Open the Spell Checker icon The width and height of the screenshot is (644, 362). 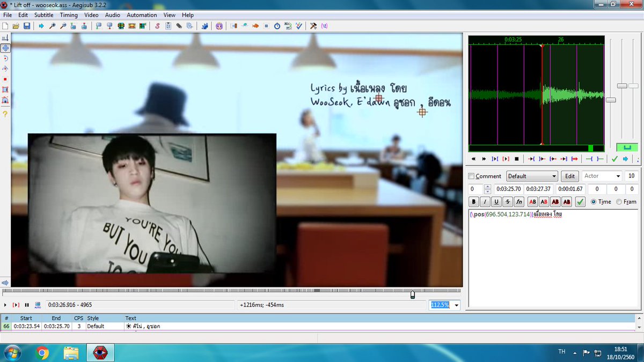pyautogui.click(x=299, y=26)
